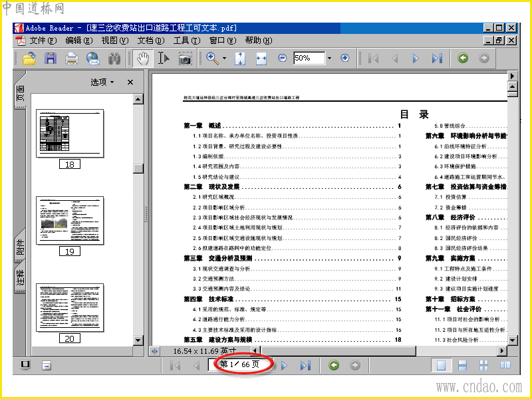This screenshot has width=532, height=399.
Task: Select the Zoom In magnifier tool
Action: pyautogui.click(x=212, y=58)
